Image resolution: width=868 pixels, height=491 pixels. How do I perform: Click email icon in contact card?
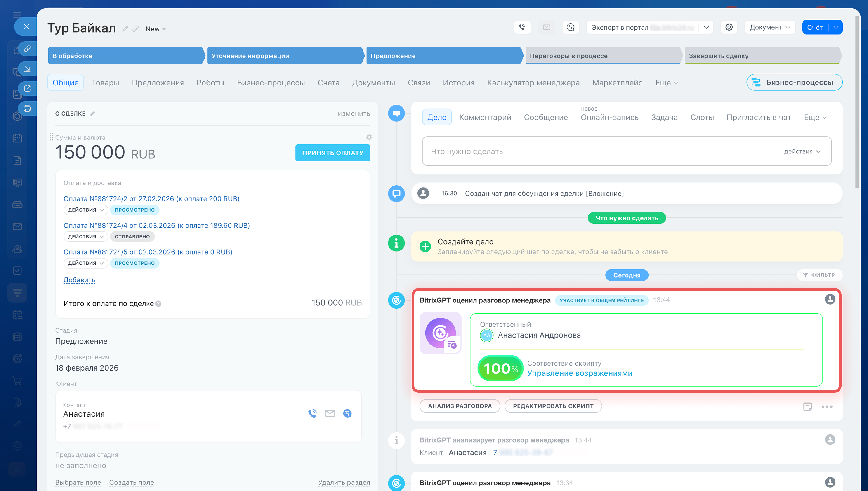[x=330, y=413]
